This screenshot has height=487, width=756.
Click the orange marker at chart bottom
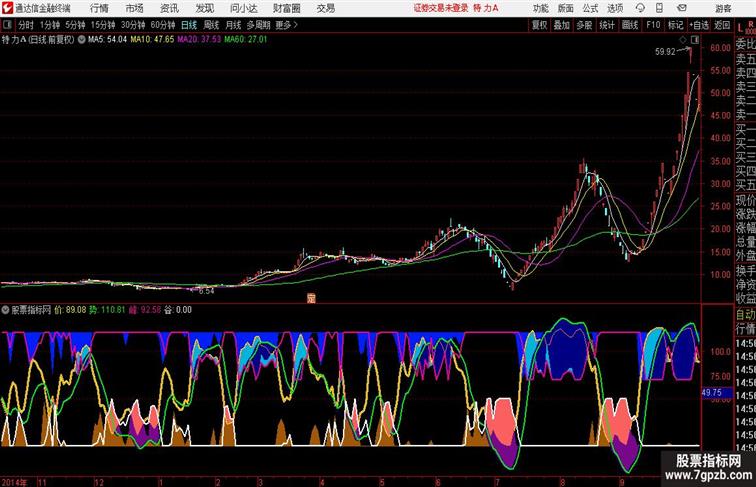[311, 298]
